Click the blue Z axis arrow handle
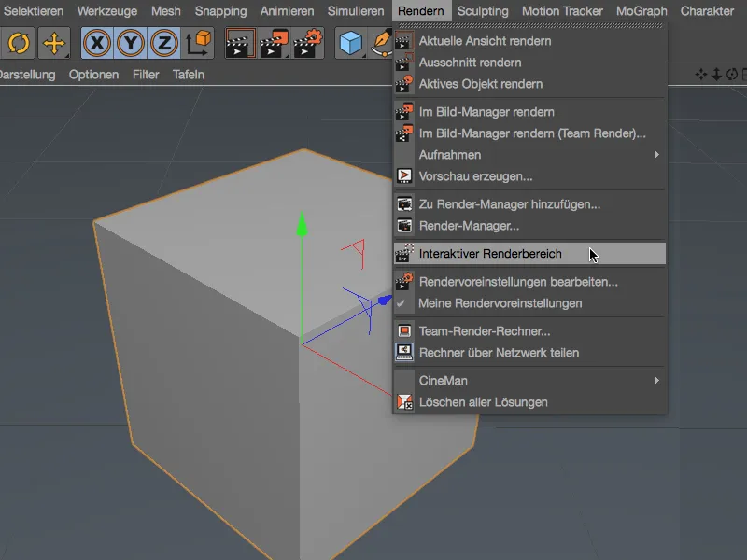 tap(385, 300)
